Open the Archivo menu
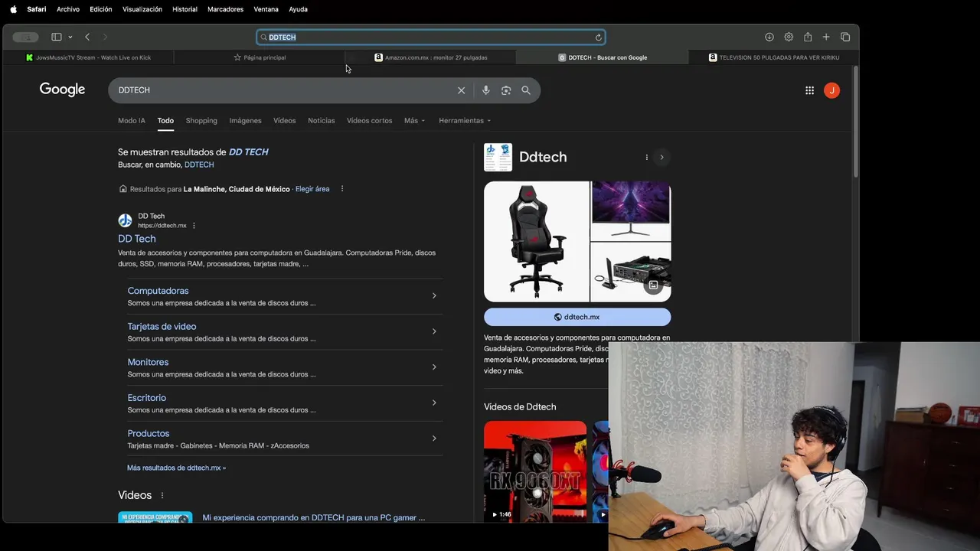This screenshot has height=551, width=980. pos(68,9)
